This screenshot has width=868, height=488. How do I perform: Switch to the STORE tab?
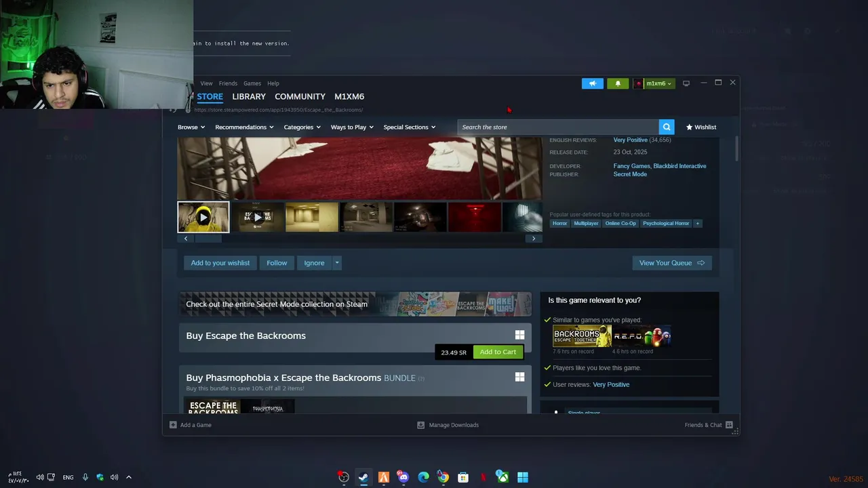(210, 96)
